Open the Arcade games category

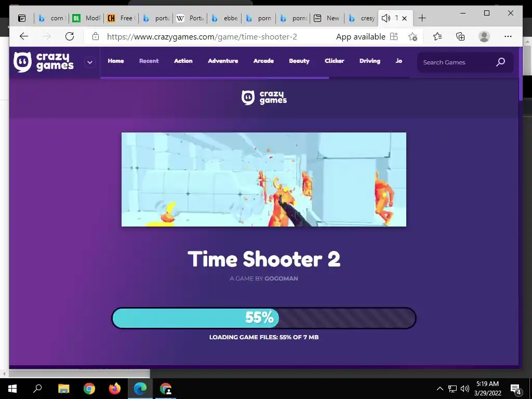click(263, 61)
